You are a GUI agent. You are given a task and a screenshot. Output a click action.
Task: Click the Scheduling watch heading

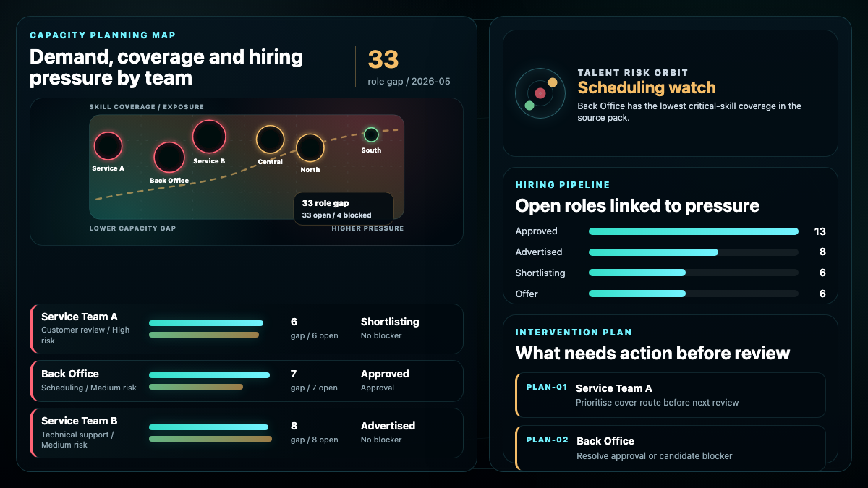[x=647, y=88]
